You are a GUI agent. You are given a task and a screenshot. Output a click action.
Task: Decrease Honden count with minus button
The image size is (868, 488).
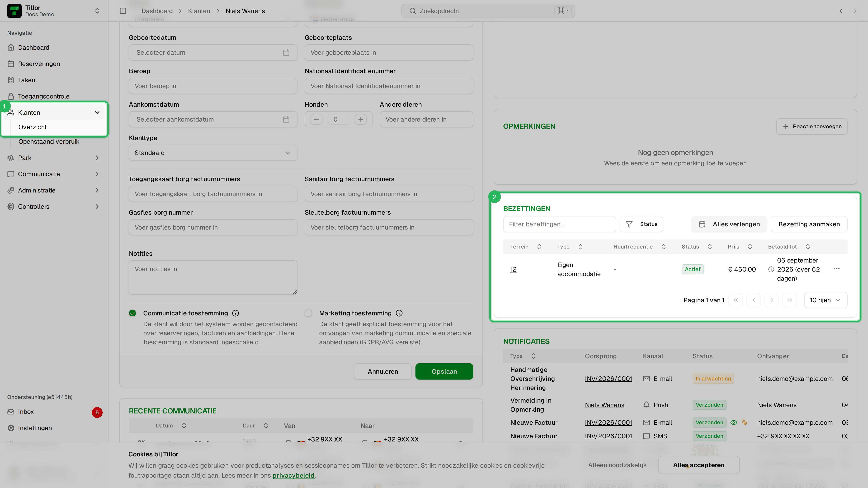point(316,119)
